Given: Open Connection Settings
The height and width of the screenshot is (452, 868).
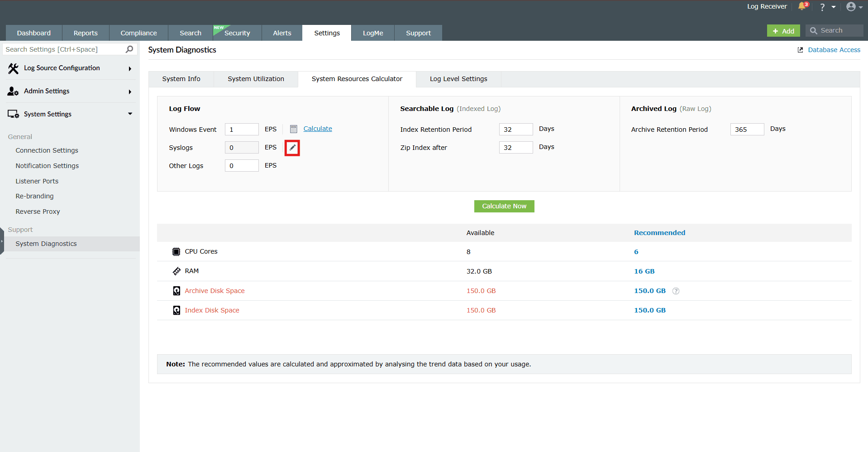Looking at the screenshot, I should click(47, 150).
